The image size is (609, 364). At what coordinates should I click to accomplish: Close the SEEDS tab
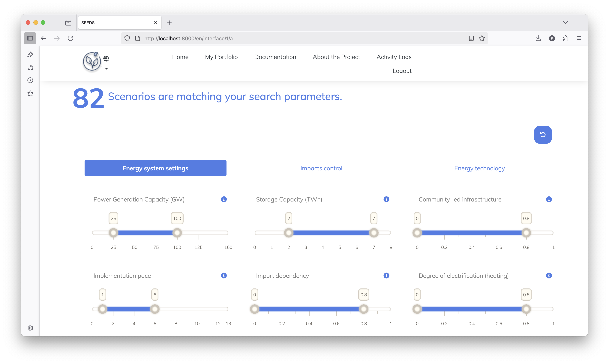(x=155, y=22)
